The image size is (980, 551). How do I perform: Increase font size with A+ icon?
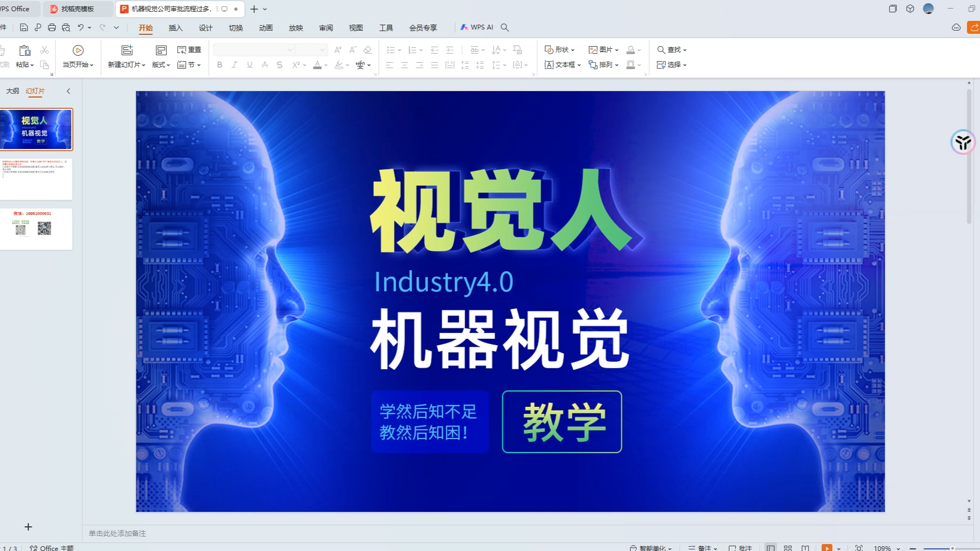(338, 50)
